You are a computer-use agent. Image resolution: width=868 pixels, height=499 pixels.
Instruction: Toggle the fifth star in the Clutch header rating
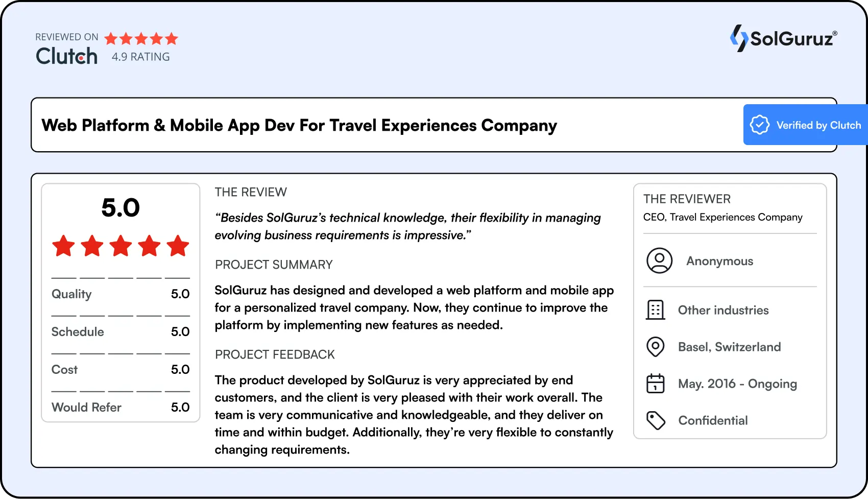(172, 38)
